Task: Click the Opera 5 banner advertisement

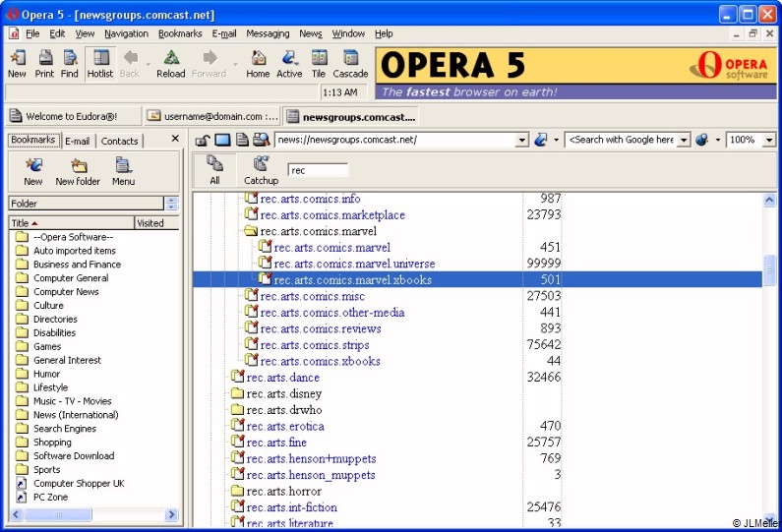Action: point(576,74)
